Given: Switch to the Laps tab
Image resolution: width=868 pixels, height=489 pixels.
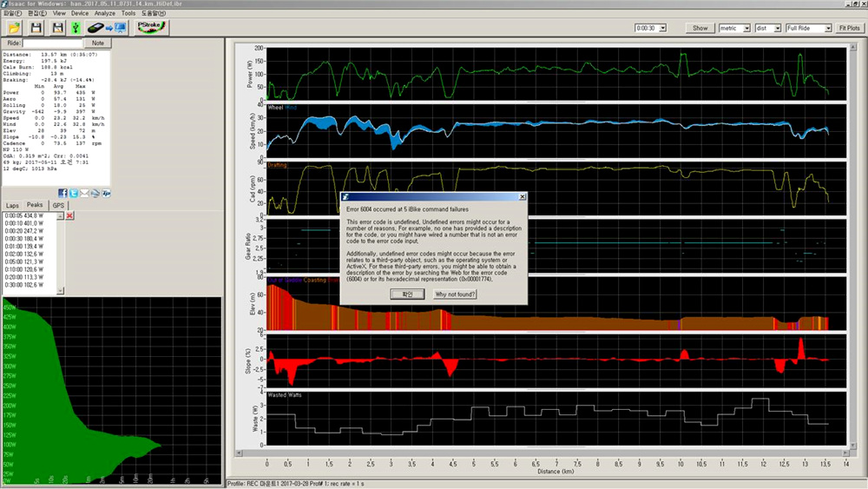Looking at the screenshot, I should point(12,205).
